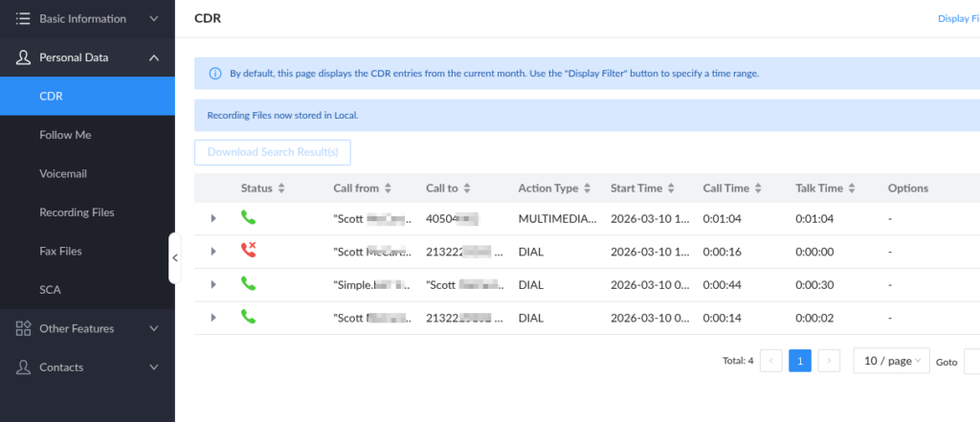Click the red missed call status icon
The width and height of the screenshot is (980, 422).
click(x=249, y=252)
